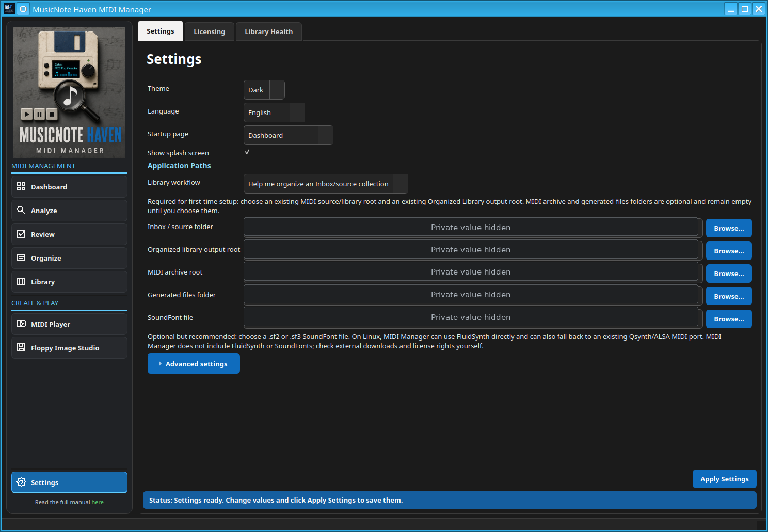Browse for Organized library output root
Image resolution: width=768 pixels, height=532 pixels.
pyautogui.click(x=729, y=251)
